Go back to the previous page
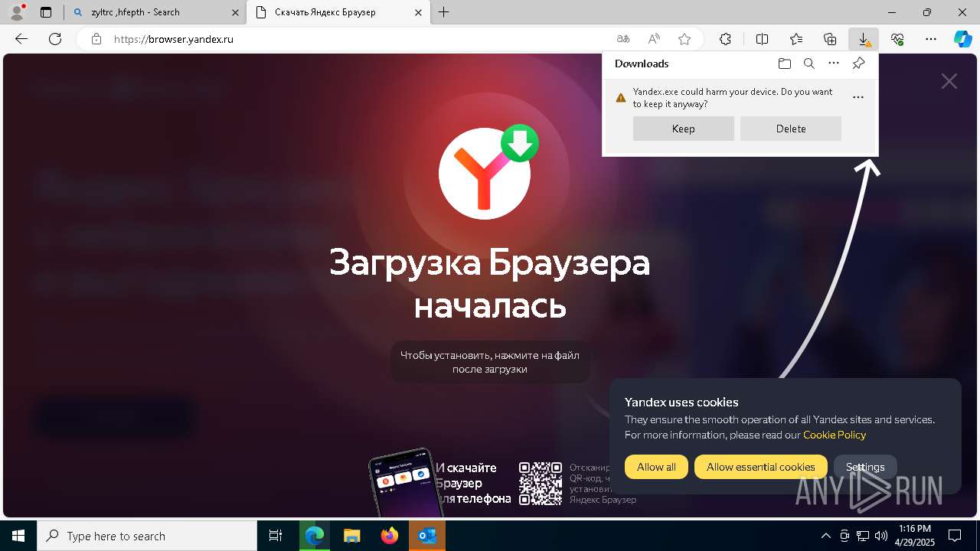The image size is (980, 551). pyautogui.click(x=21, y=39)
